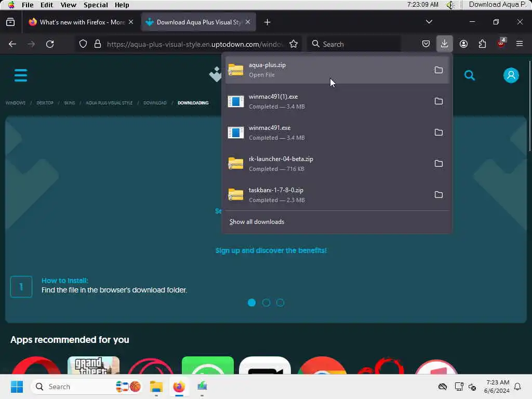Open the Uptodown site hamburger menu
The width and height of the screenshot is (532, 399).
pyautogui.click(x=21, y=75)
